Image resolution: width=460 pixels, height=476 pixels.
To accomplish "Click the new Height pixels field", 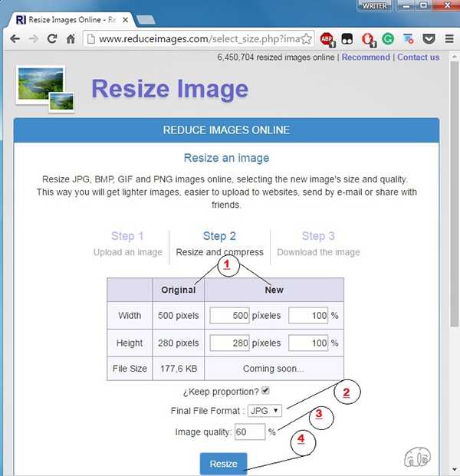I will pos(229,343).
